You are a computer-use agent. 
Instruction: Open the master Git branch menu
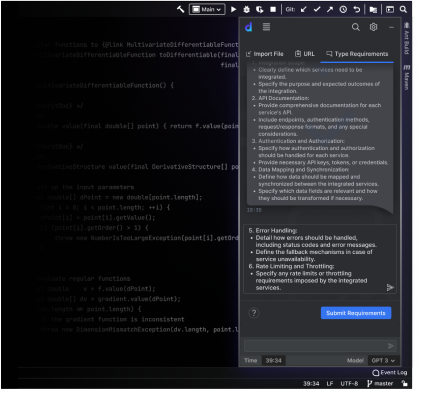tap(380, 384)
